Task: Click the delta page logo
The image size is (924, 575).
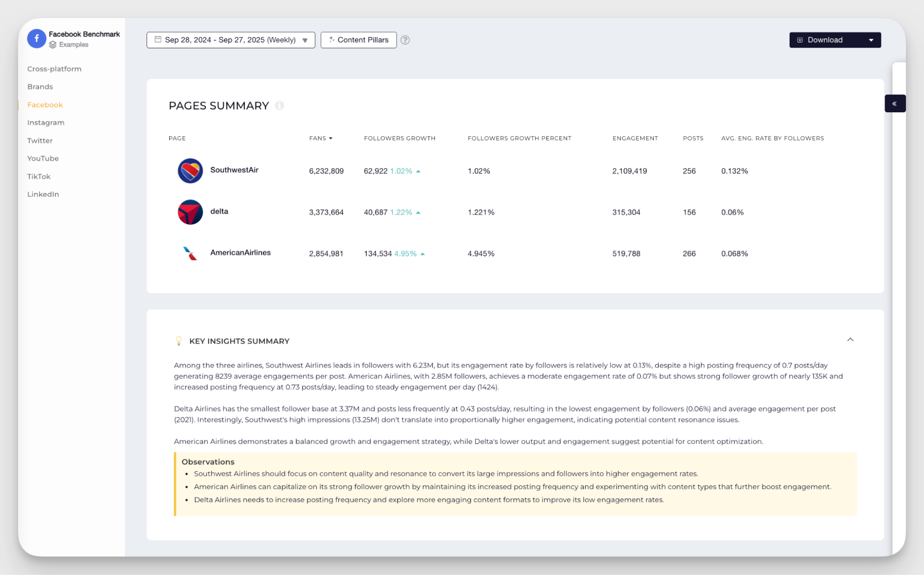Action: click(x=190, y=212)
